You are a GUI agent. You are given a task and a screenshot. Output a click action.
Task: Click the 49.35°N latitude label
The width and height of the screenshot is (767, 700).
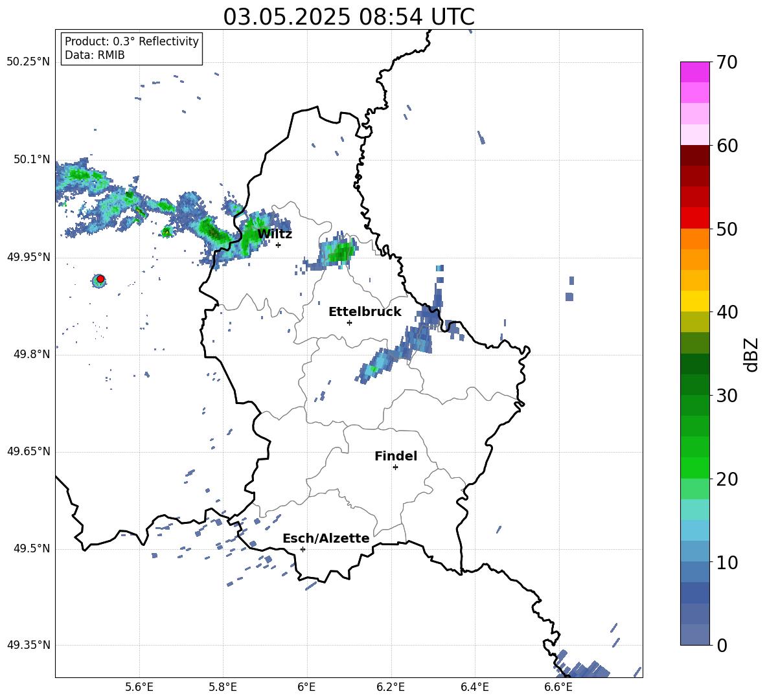(29, 645)
